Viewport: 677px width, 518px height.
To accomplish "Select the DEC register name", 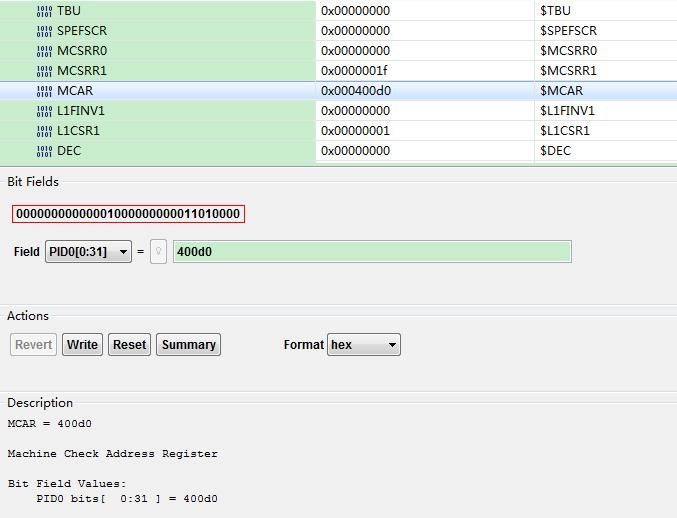I will (x=69, y=151).
